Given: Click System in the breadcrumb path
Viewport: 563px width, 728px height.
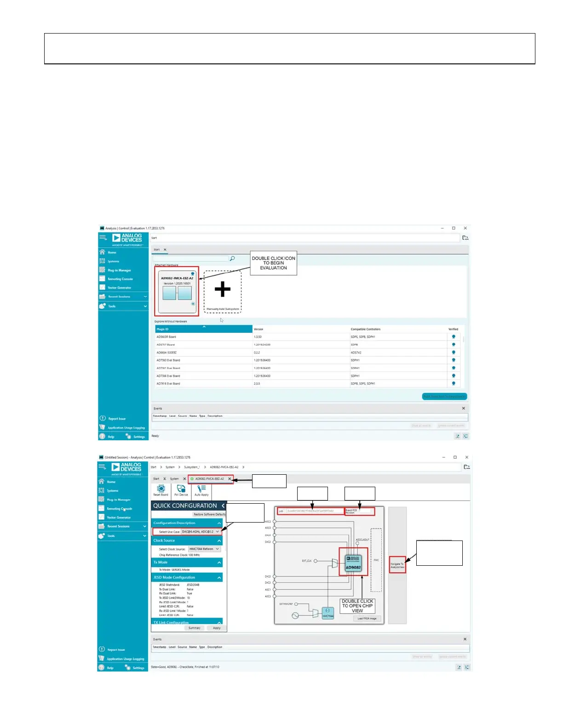Looking at the screenshot, I should [170, 467].
